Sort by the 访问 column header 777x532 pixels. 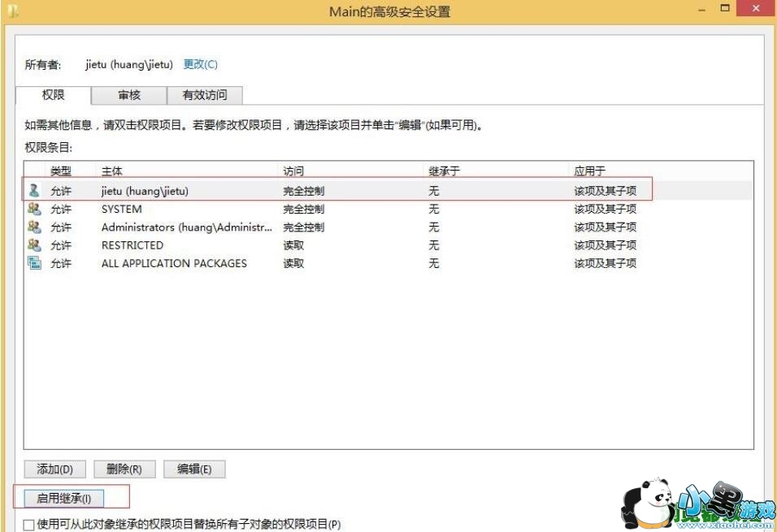tap(293, 171)
